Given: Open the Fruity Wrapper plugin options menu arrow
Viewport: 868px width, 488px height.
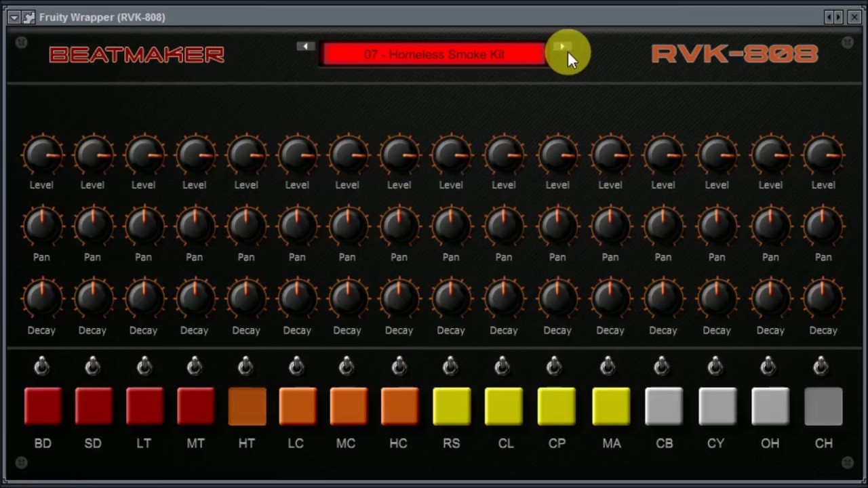Looking at the screenshot, I should pyautogui.click(x=14, y=17).
